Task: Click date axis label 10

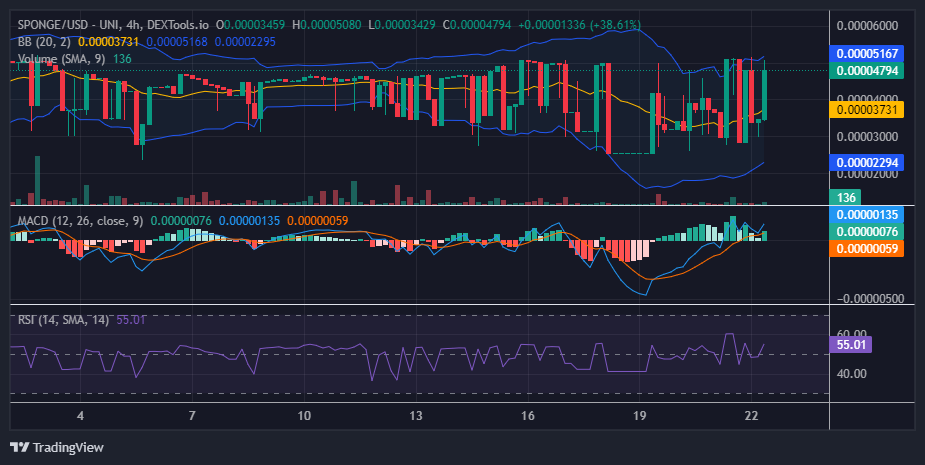Action: point(304,416)
